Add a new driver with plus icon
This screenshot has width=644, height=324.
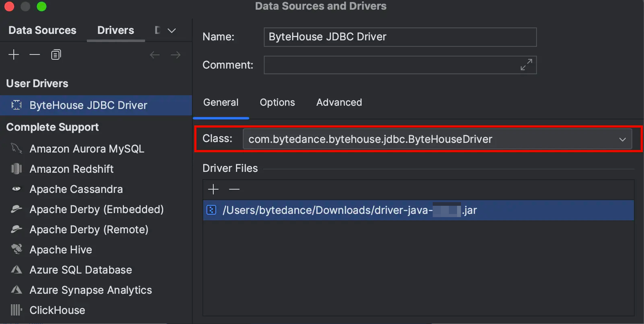(14, 54)
